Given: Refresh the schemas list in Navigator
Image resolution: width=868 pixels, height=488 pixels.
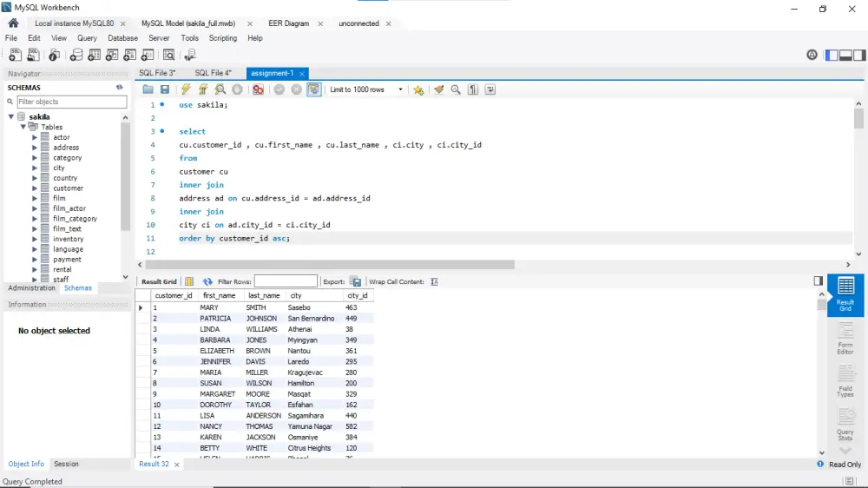Looking at the screenshot, I should (x=120, y=88).
